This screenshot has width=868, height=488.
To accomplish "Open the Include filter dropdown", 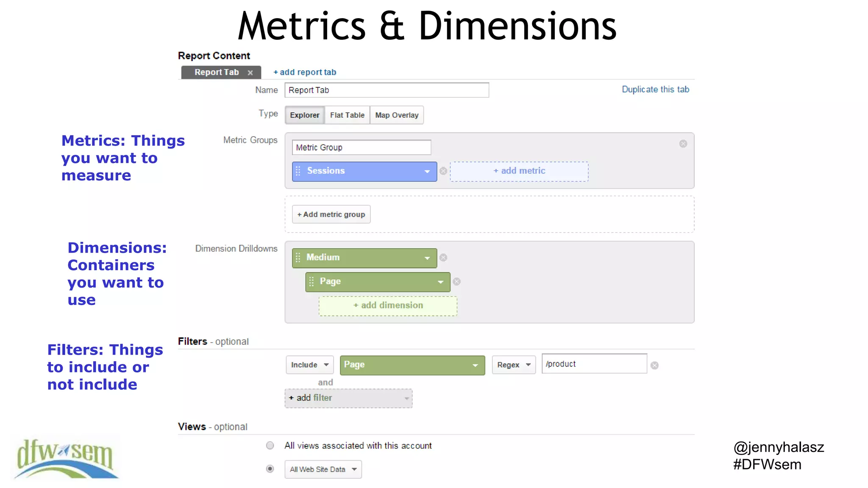I will [310, 365].
